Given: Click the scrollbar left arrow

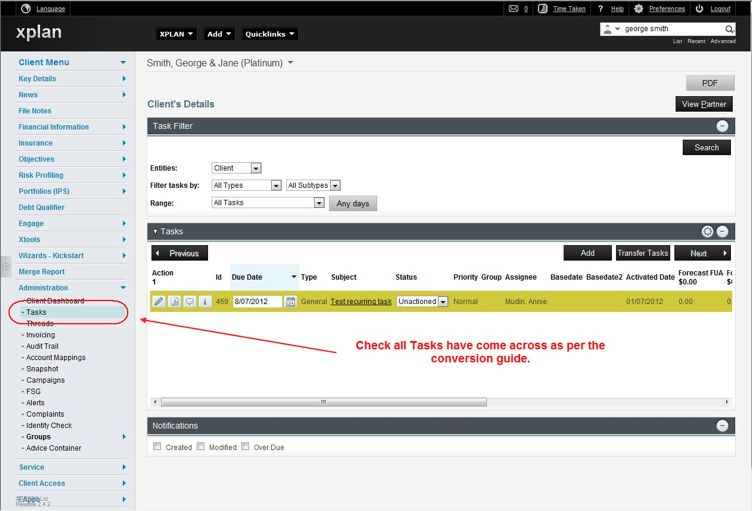Looking at the screenshot, I should (155, 402).
